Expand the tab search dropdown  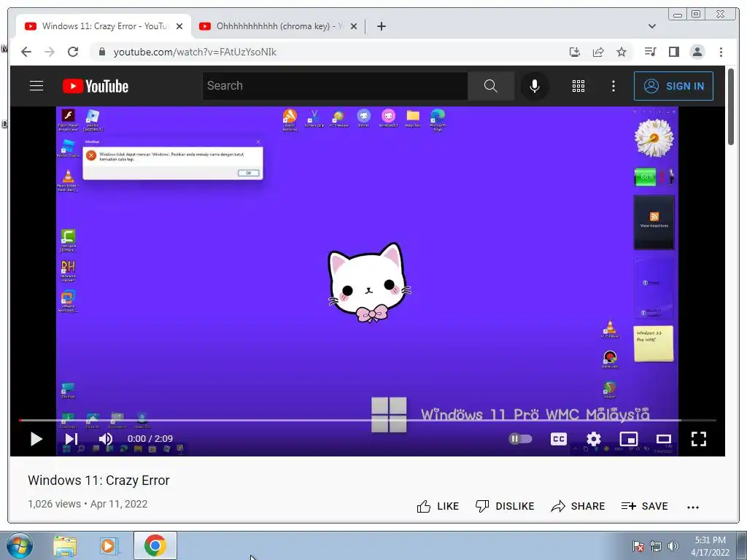tap(652, 26)
